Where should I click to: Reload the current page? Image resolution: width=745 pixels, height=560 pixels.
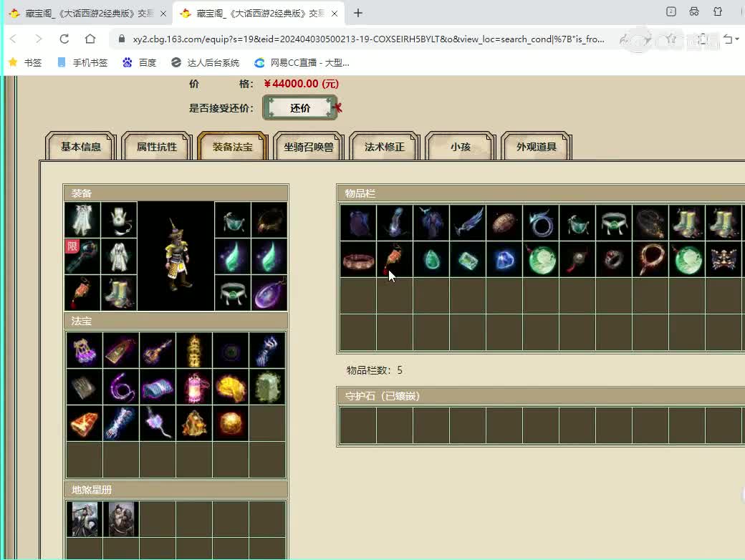(64, 39)
